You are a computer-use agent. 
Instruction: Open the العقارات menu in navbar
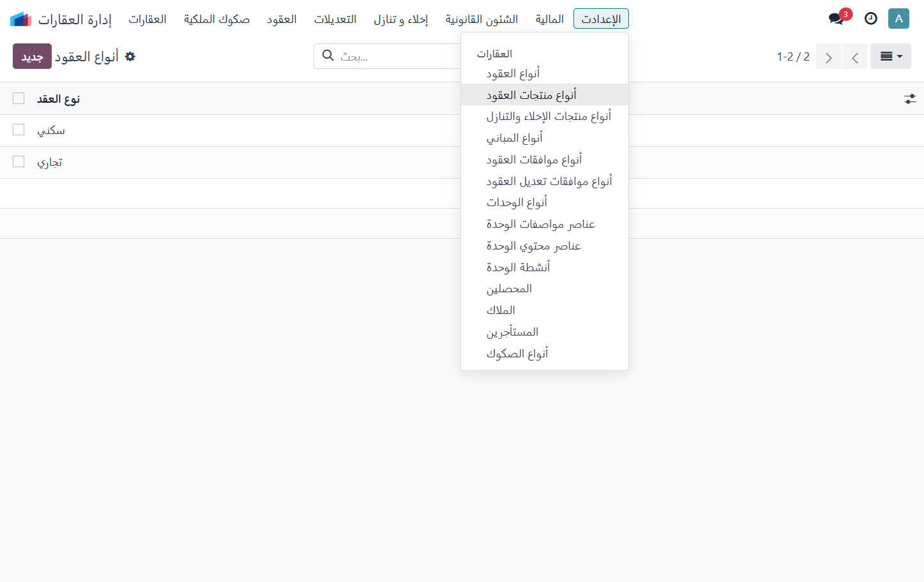[148, 19]
